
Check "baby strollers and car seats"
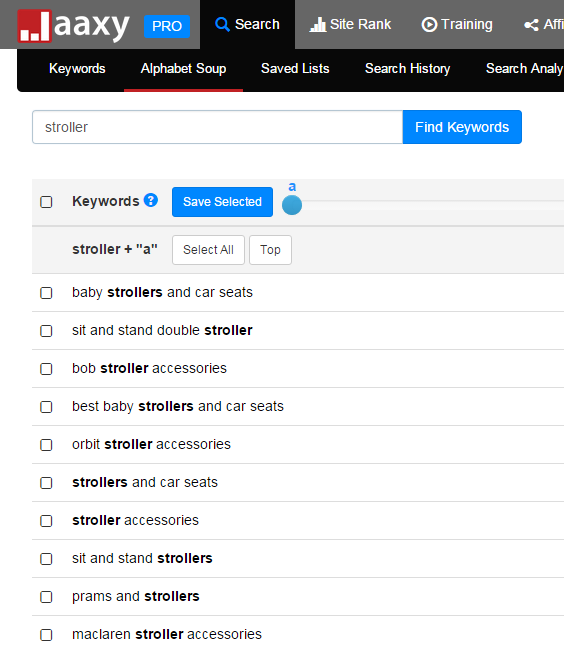tap(46, 293)
